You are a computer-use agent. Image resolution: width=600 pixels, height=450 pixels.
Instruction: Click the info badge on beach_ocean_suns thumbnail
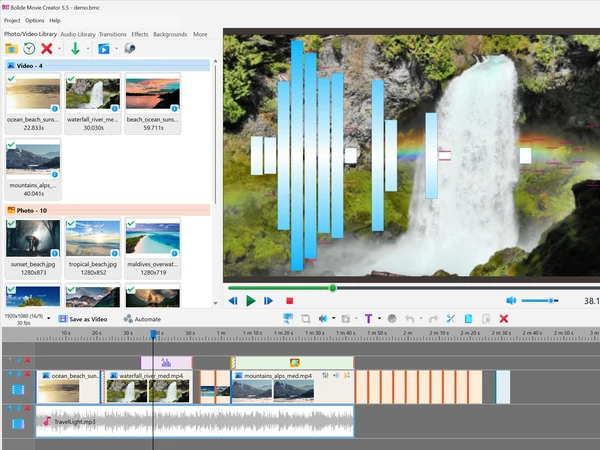[174, 109]
